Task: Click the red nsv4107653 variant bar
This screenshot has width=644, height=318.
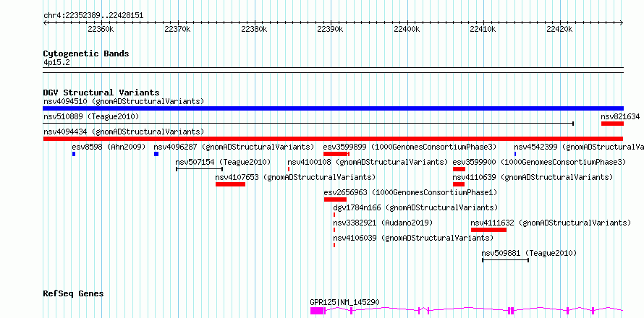Action: pos(230,184)
